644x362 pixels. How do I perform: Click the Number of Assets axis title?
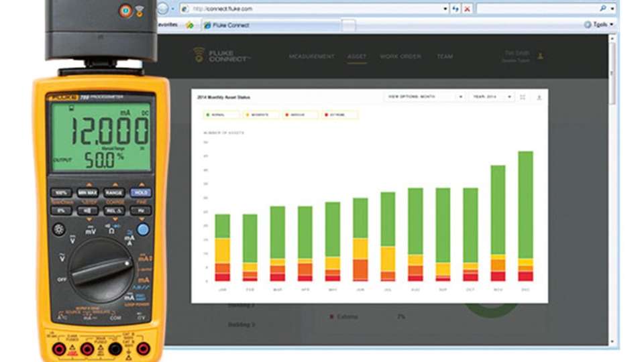click(224, 133)
